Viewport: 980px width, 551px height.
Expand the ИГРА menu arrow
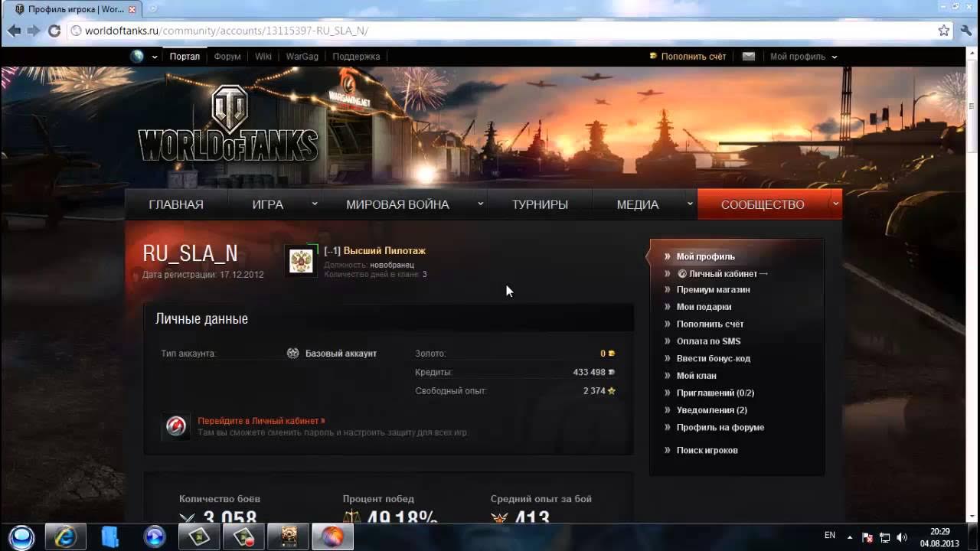pos(314,204)
